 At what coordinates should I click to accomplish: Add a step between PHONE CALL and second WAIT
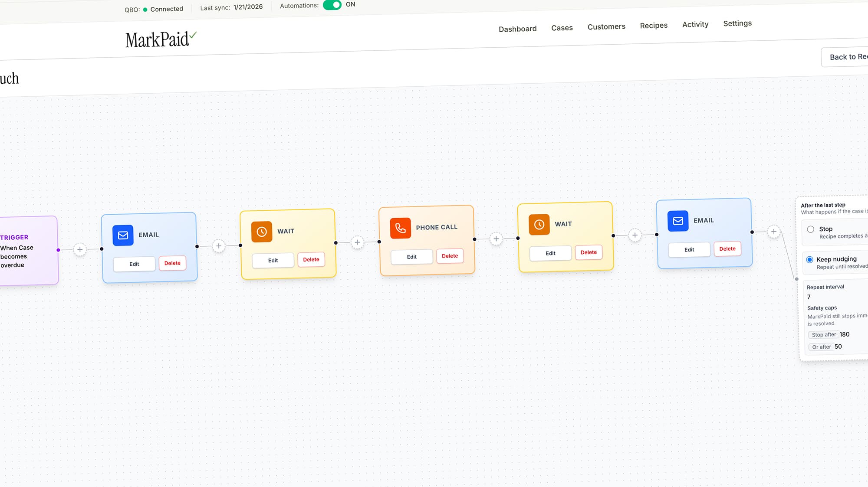pyautogui.click(x=496, y=239)
